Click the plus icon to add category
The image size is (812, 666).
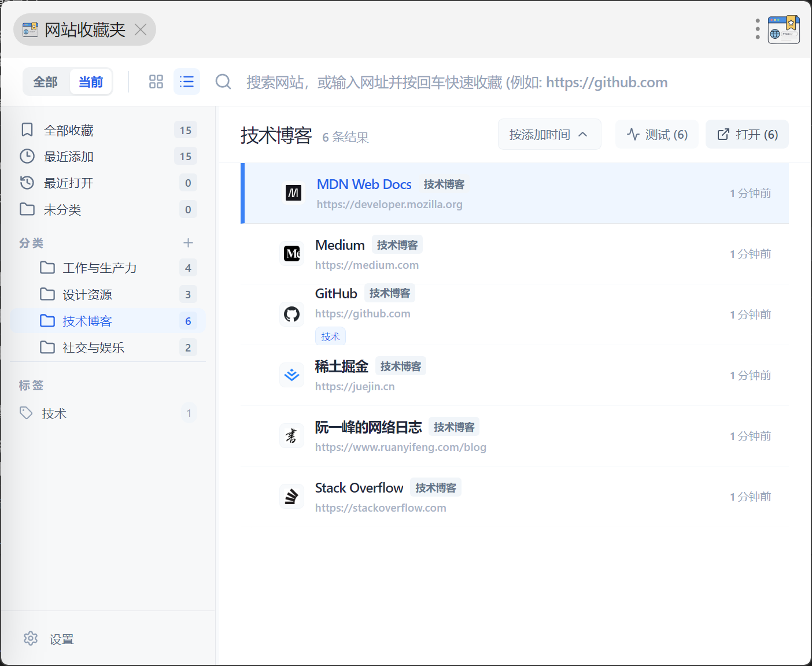pos(188,243)
